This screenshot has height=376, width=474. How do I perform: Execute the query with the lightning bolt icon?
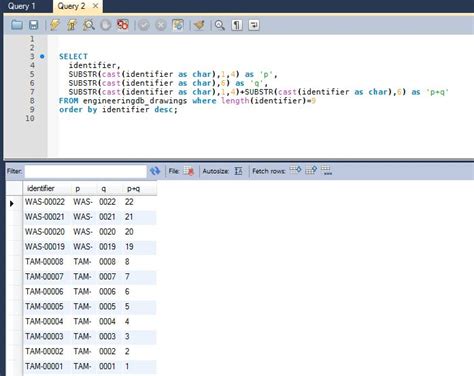(55, 25)
